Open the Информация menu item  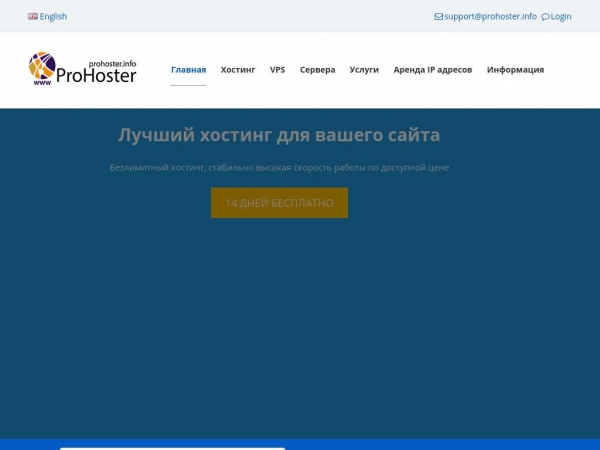click(515, 70)
